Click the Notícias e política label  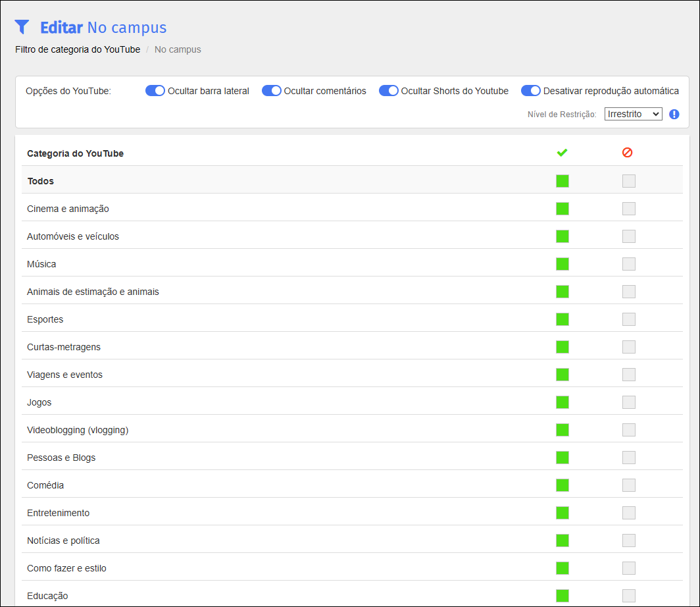pos(63,541)
